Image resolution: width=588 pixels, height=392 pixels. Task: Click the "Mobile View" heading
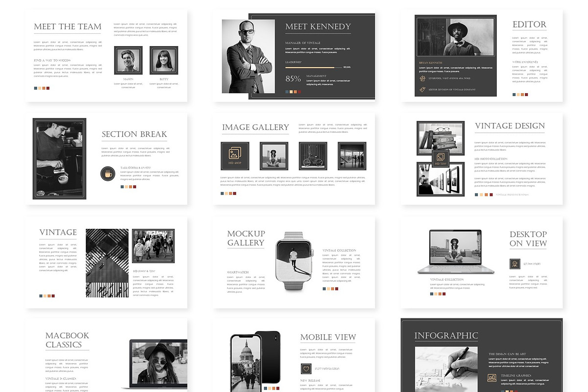[x=328, y=337]
